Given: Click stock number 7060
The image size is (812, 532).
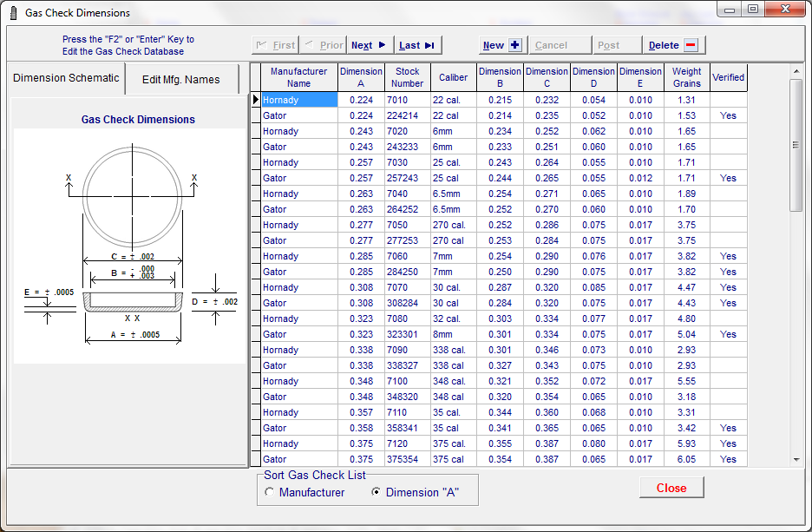Looking at the screenshot, I should point(407,256).
